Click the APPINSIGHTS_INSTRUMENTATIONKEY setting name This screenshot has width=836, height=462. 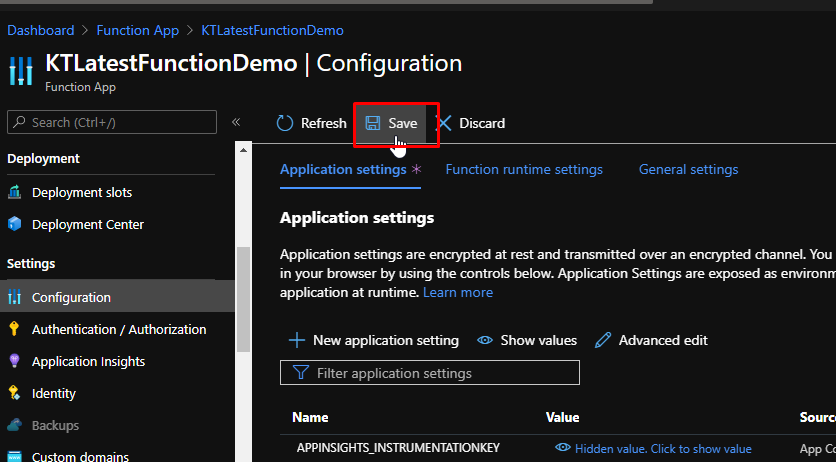(x=398, y=448)
